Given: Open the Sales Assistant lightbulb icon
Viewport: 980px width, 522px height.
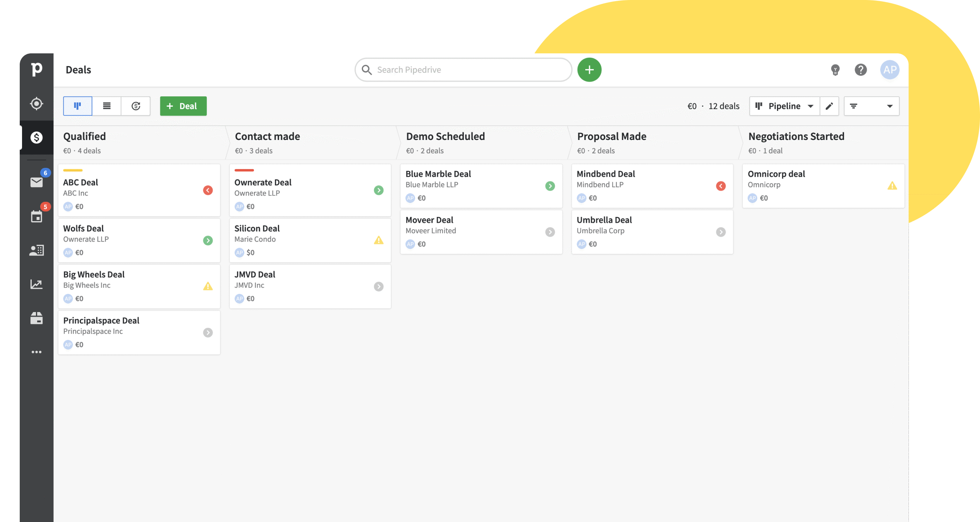Looking at the screenshot, I should pos(835,70).
